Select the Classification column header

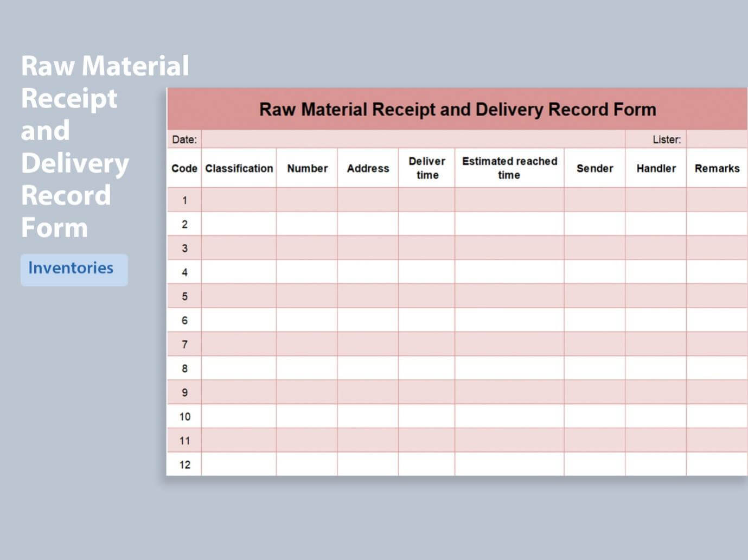[x=239, y=168]
